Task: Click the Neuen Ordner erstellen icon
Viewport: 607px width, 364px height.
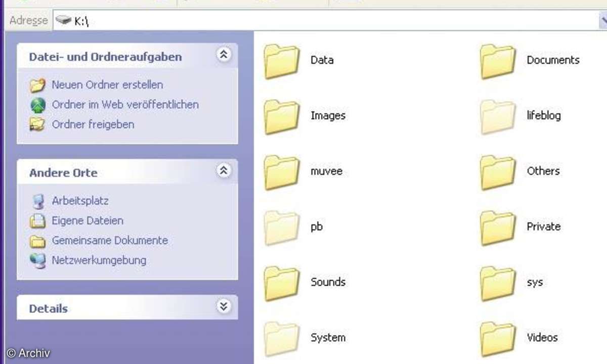Action: click(37, 85)
